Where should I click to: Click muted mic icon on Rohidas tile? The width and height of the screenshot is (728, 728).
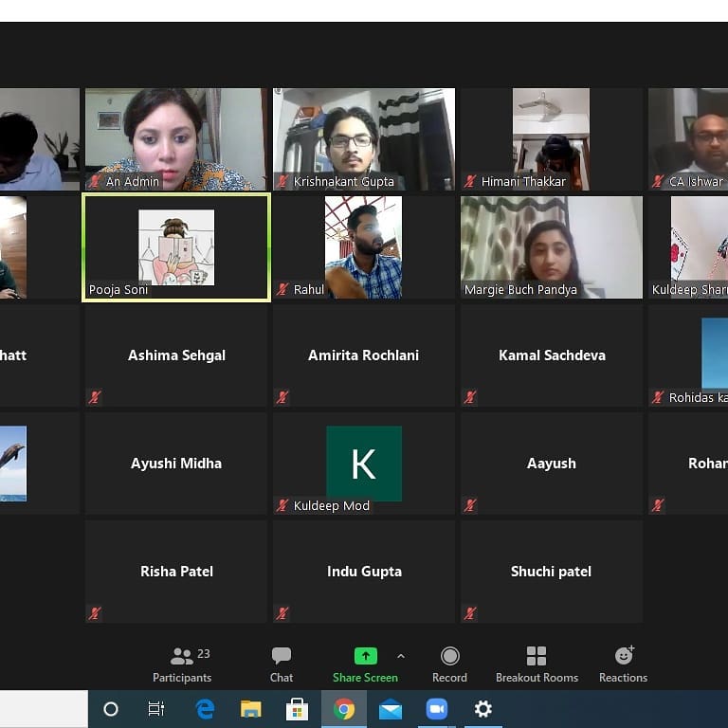(658, 397)
